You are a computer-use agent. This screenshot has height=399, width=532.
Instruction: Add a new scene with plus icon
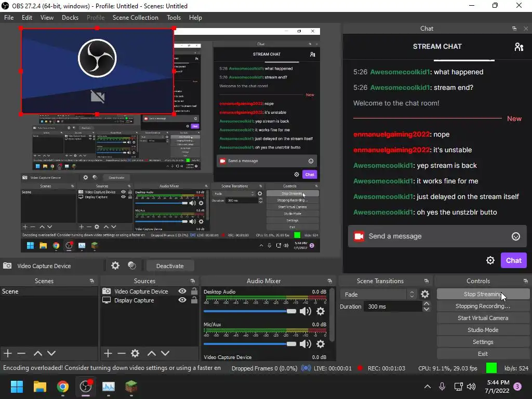point(7,353)
